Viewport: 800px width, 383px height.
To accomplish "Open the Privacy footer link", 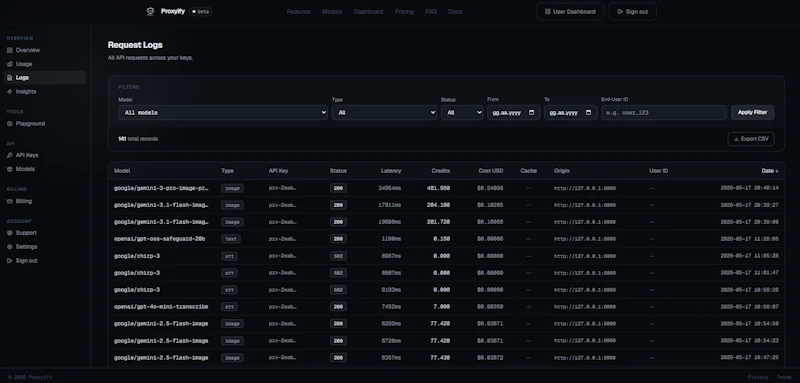I will [758, 377].
